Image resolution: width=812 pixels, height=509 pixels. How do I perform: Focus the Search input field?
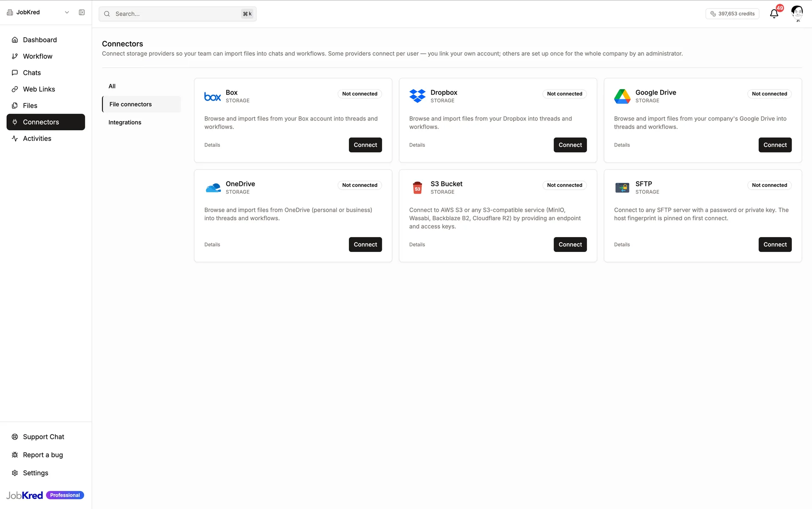click(178, 14)
